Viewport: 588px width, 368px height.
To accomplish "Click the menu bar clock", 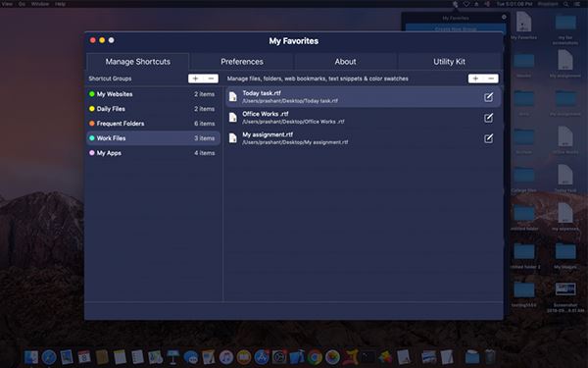I will click(514, 4).
